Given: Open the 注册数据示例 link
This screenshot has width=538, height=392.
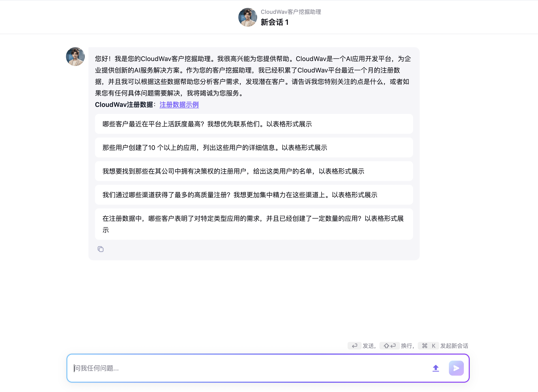Looking at the screenshot, I should coord(179,105).
